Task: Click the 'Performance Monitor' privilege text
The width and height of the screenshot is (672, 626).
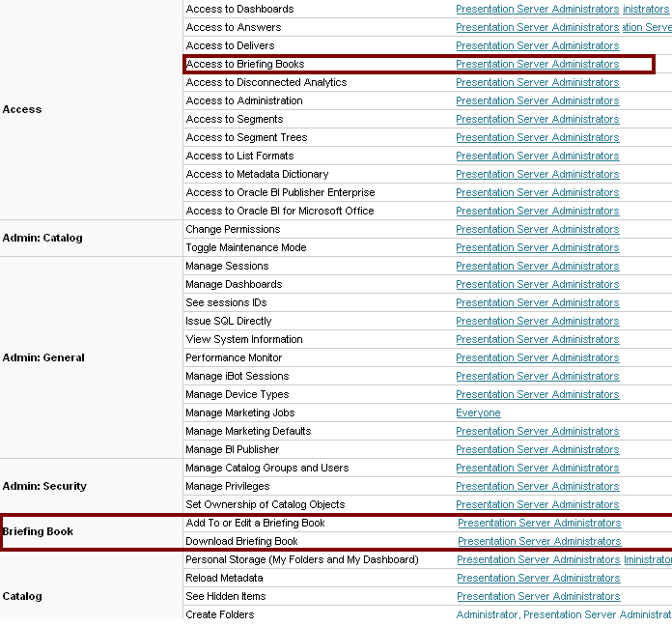Action: tap(234, 358)
